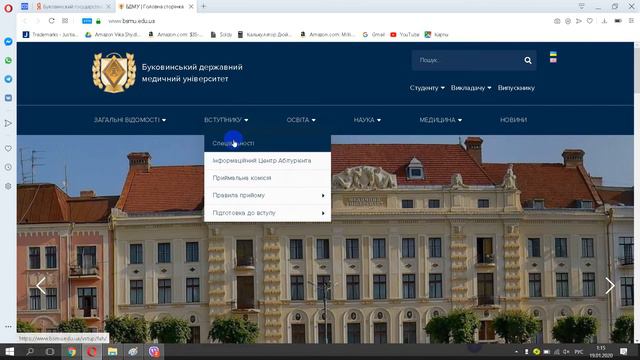Click the university crest logo
Screen dimensions: 640x360
114,72
